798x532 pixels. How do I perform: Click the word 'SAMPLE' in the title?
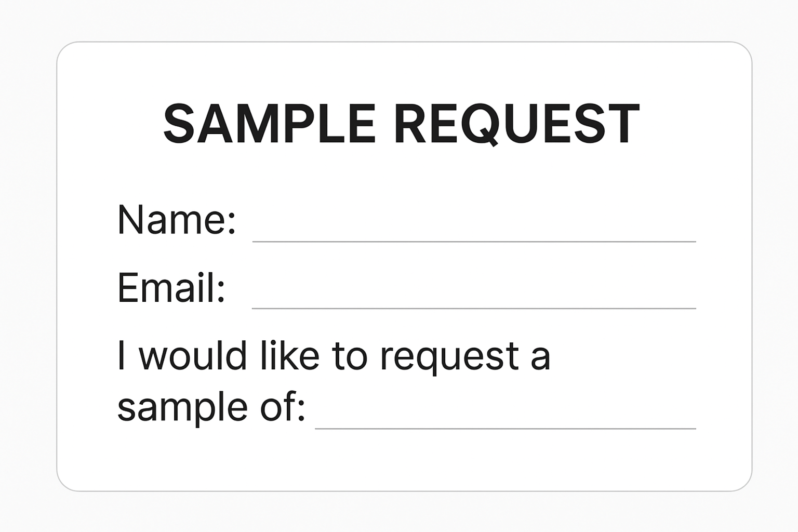pyautogui.click(x=269, y=124)
